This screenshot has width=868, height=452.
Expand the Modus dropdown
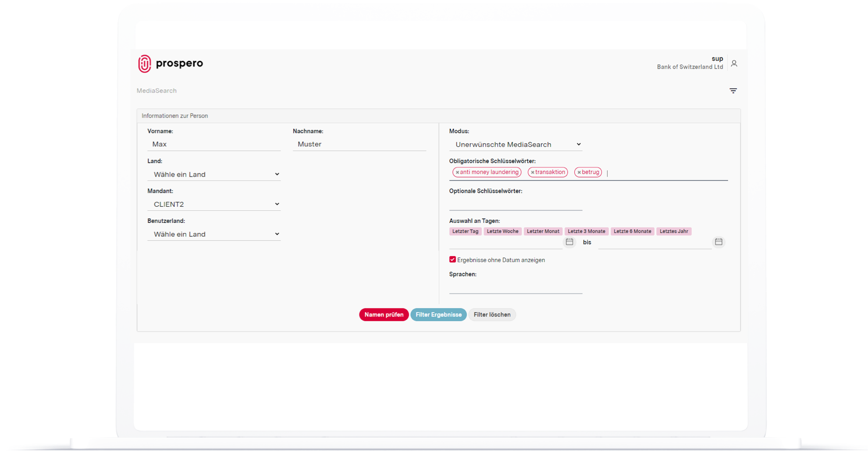pos(516,145)
